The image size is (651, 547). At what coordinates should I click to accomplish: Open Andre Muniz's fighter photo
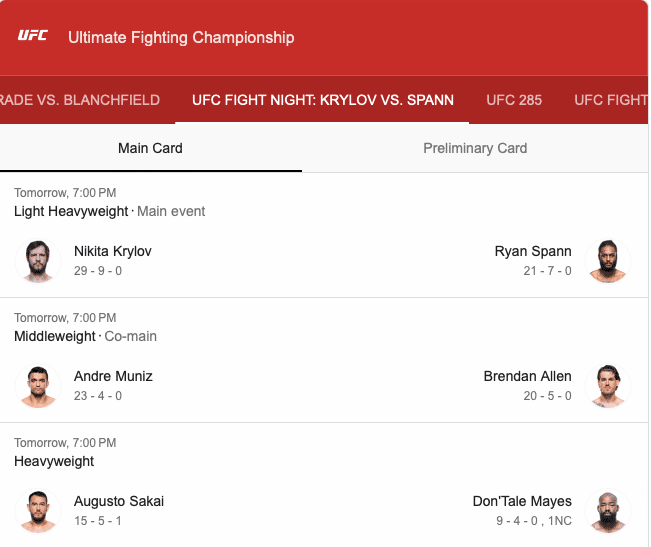point(38,386)
